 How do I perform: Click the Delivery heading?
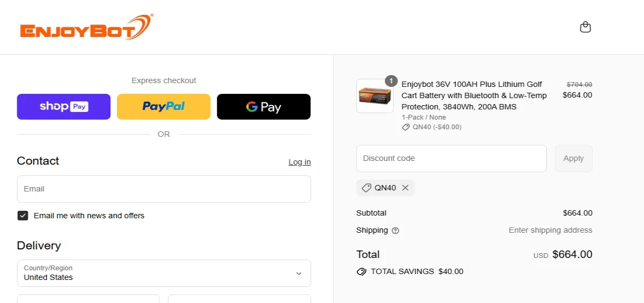[x=39, y=246]
